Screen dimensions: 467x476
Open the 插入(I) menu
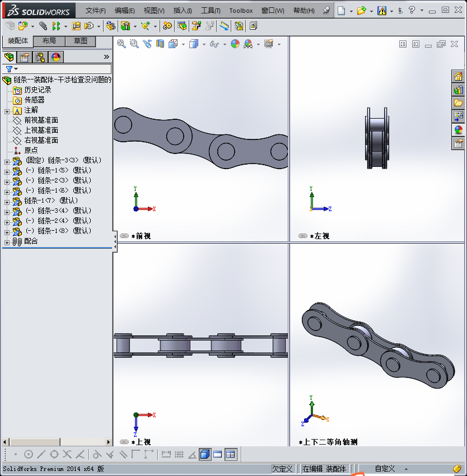coord(183,11)
